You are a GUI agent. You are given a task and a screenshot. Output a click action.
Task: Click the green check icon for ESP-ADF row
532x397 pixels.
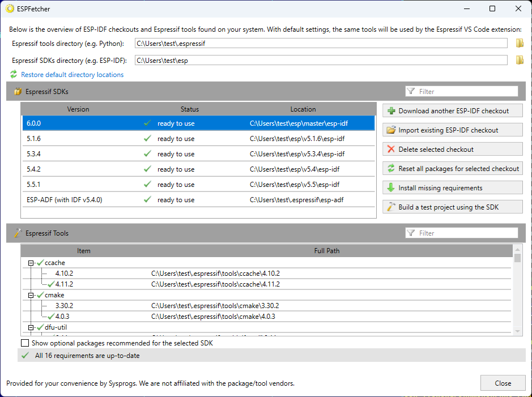point(147,199)
